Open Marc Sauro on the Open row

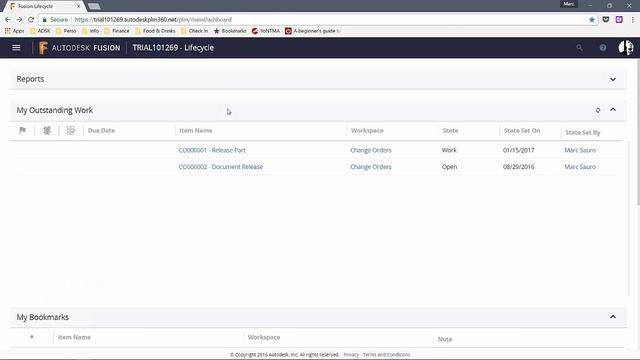pos(580,167)
